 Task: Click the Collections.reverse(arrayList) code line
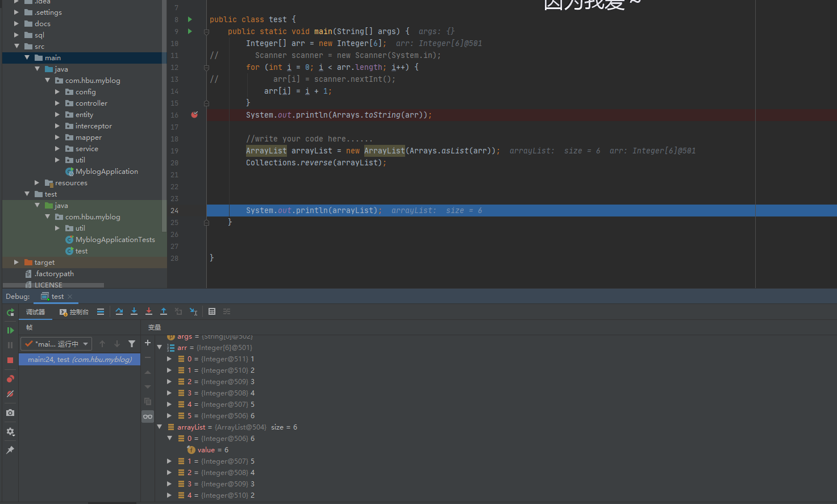pos(316,163)
